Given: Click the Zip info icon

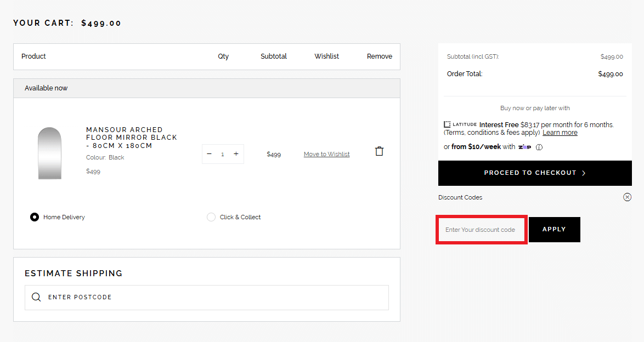Looking at the screenshot, I should pos(539,147).
